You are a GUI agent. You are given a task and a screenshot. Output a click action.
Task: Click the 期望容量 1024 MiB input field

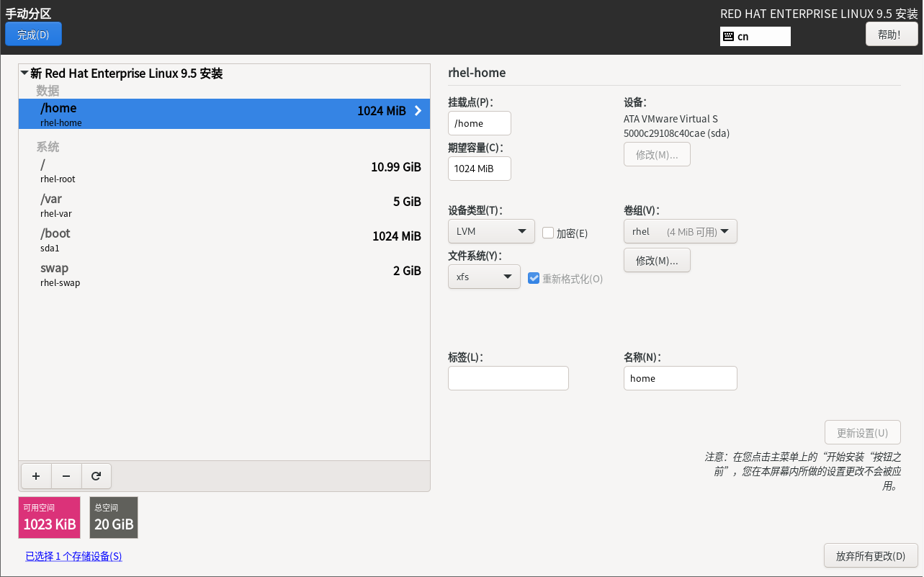point(480,169)
